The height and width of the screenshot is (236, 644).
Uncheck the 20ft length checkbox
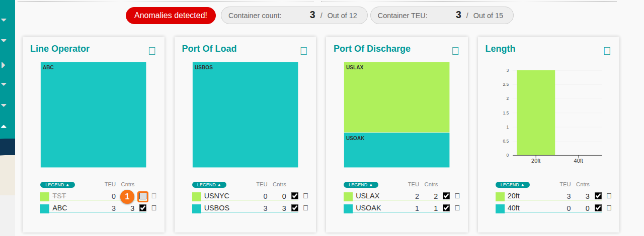point(598,196)
